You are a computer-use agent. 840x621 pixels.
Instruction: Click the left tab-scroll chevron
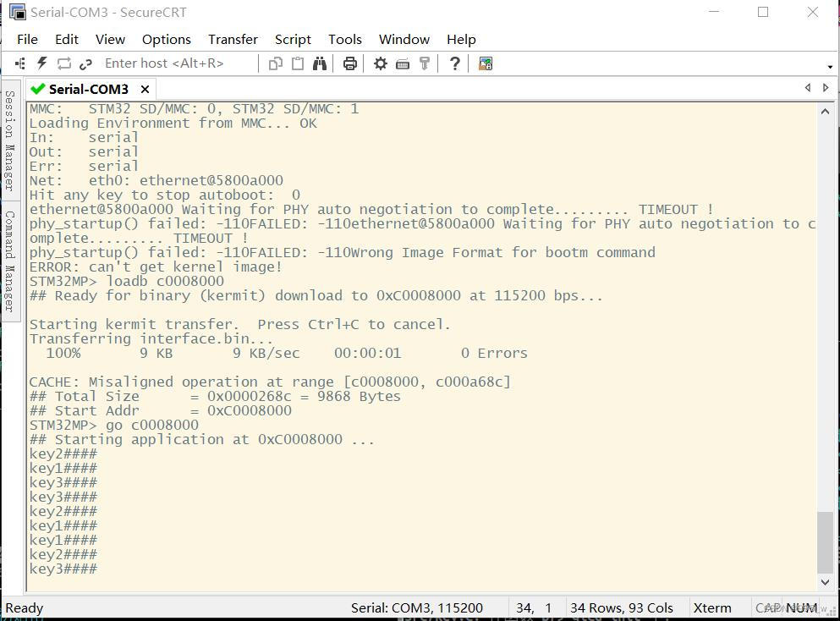click(807, 87)
